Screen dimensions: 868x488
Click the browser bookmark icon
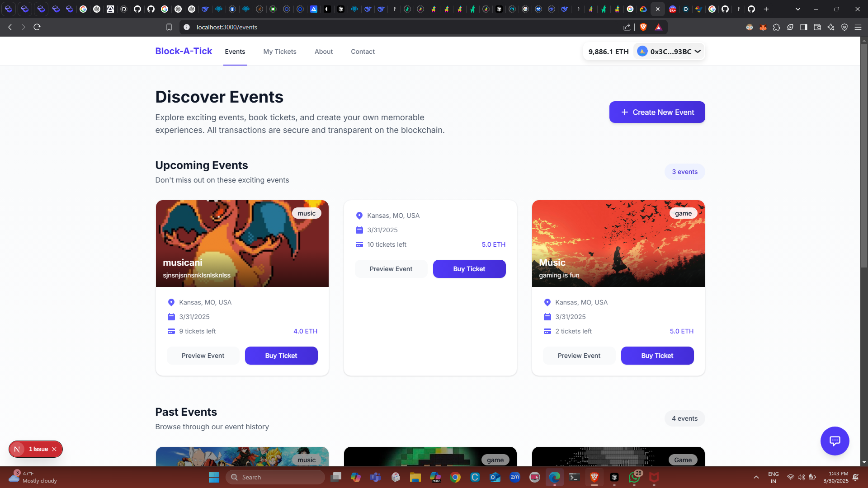[169, 27]
